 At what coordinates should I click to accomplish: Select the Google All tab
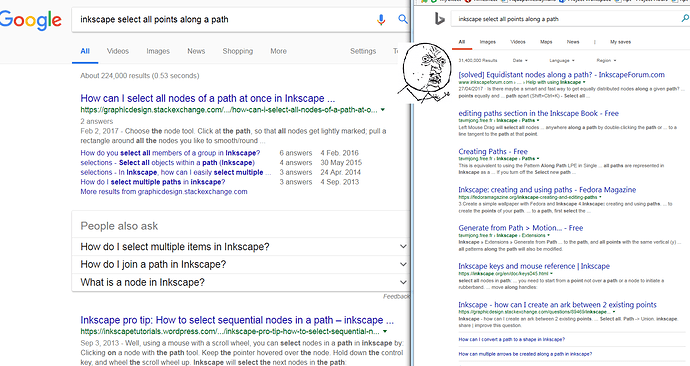click(x=85, y=51)
